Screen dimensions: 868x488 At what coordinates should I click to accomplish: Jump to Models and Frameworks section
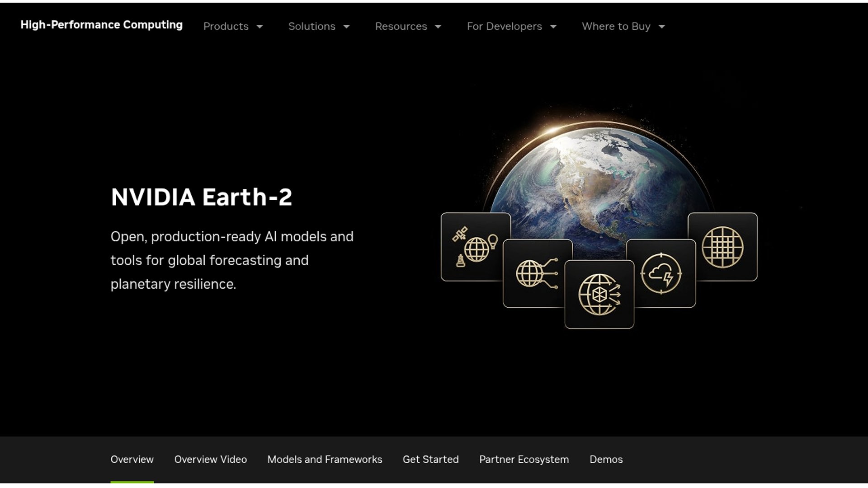point(325,460)
